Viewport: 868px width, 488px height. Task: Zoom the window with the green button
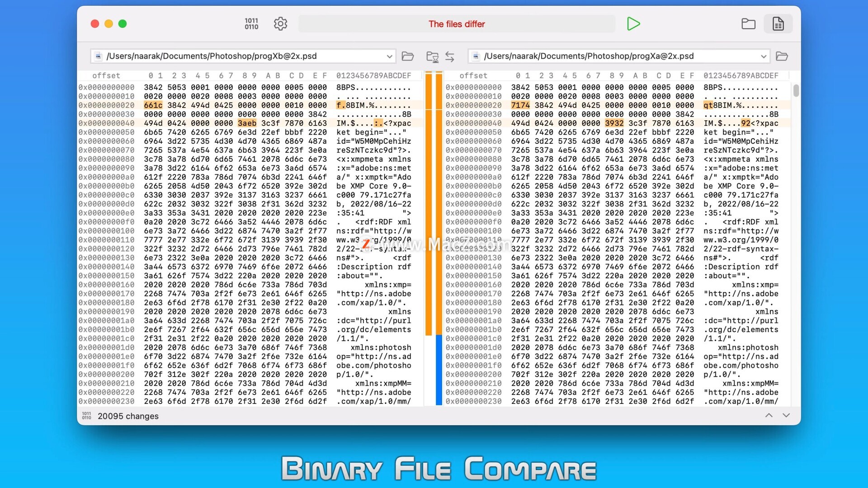click(x=123, y=24)
